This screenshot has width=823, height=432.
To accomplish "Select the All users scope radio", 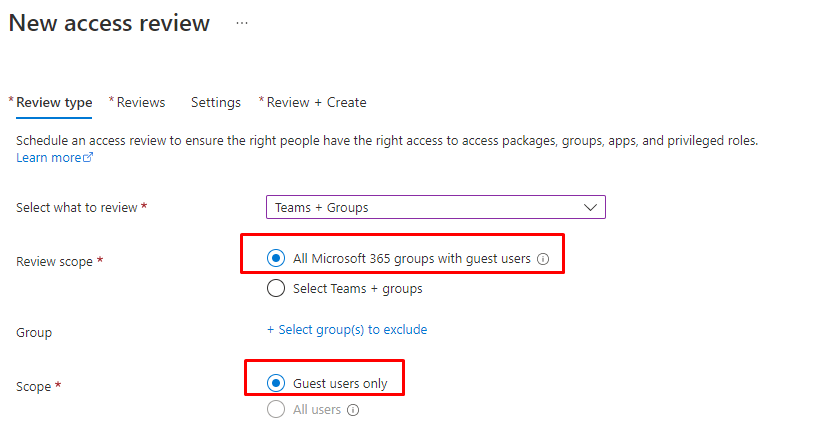I will [276, 410].
